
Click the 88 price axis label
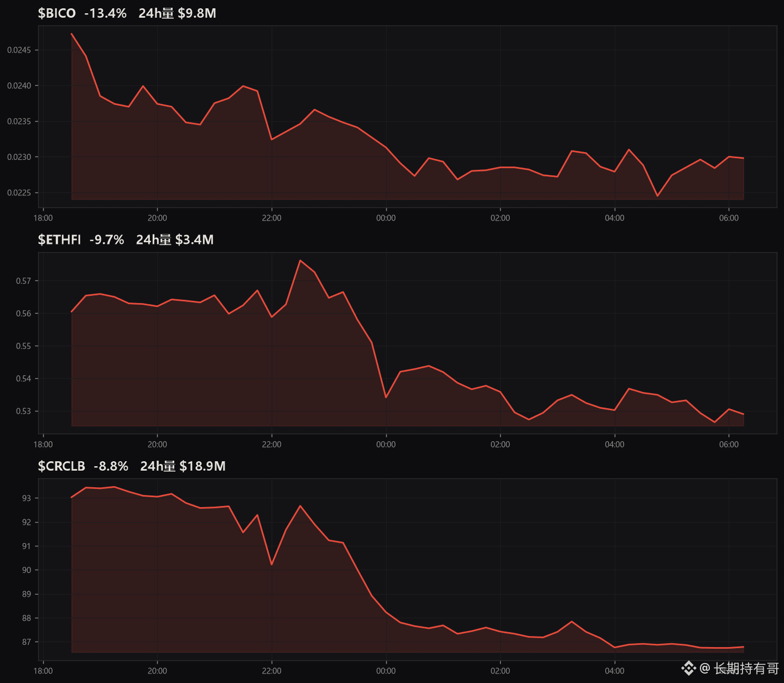[27, 618]
